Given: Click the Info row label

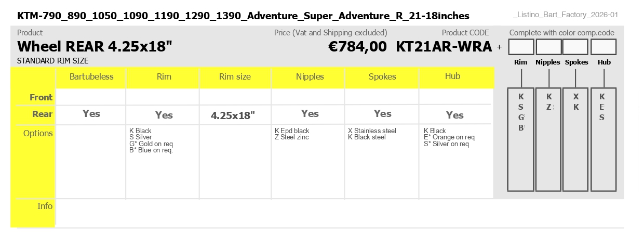Looking at the screenshot, I should 45,206.
